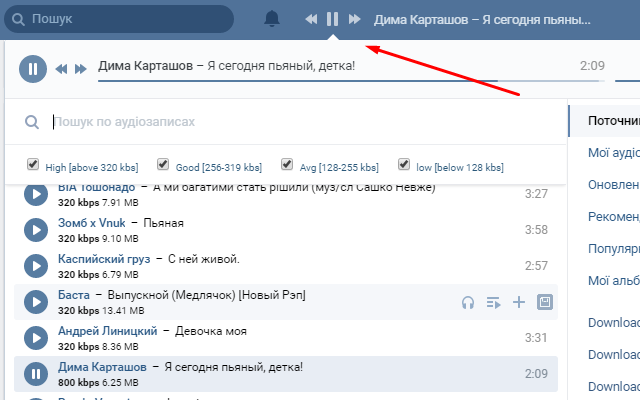Play the Зомб x Vnuk track Пьяная

coord(36,230)
